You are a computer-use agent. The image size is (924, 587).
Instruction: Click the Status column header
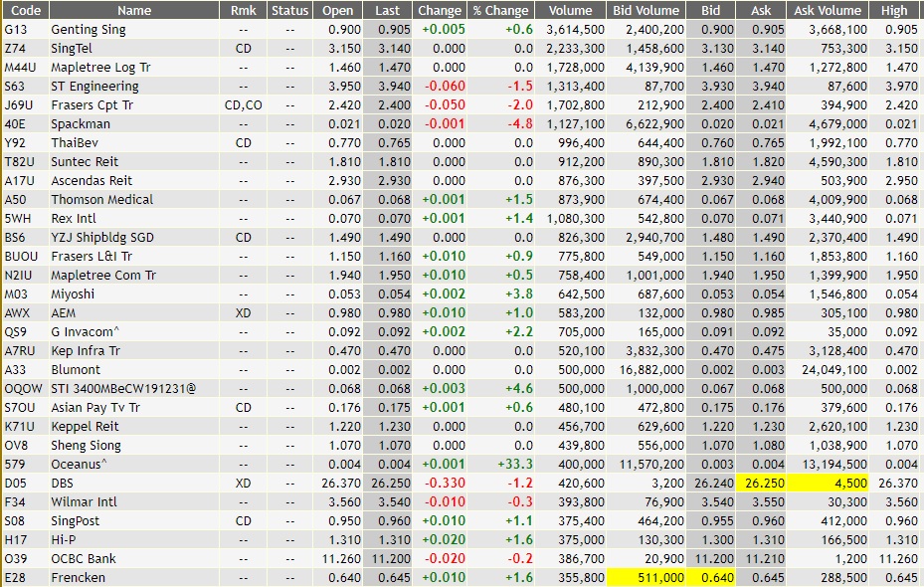click(289, 10)
